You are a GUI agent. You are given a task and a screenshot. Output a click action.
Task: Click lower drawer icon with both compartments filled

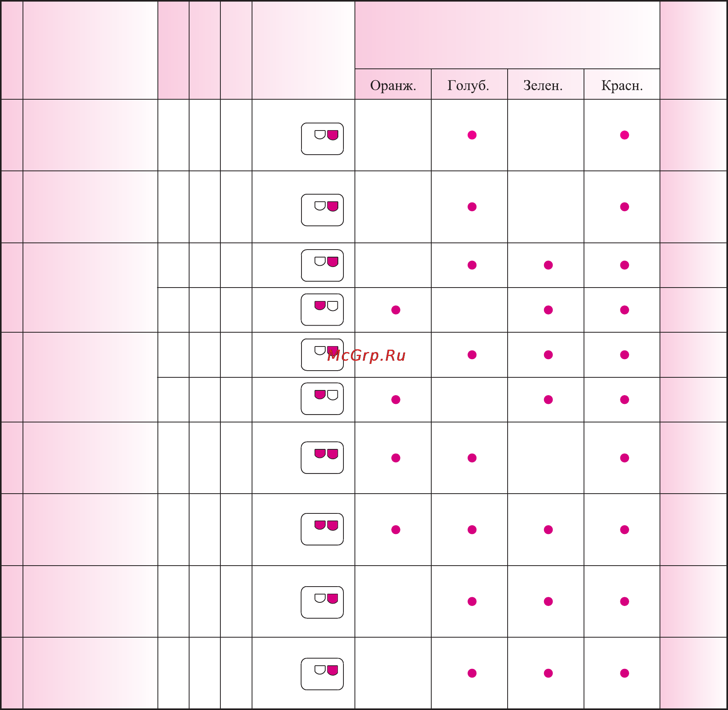322,529
